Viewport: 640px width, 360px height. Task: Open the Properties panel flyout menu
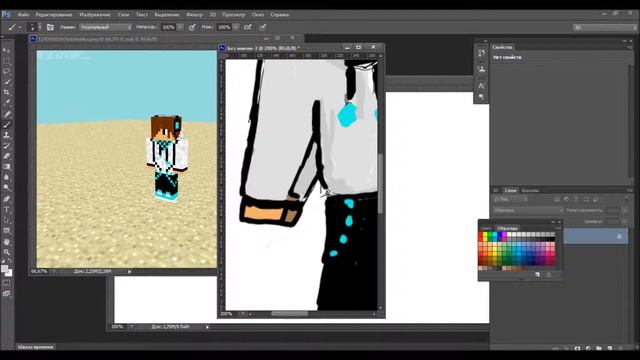click(629, 47)
